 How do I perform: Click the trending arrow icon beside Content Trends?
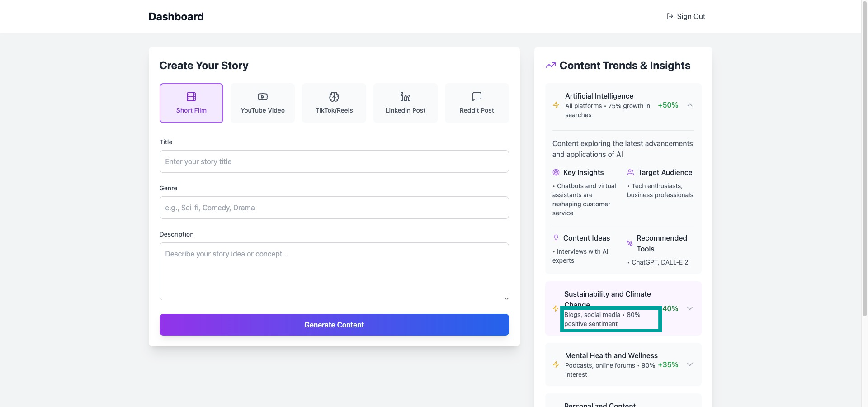pyautogui.click(x=551, y=66)
